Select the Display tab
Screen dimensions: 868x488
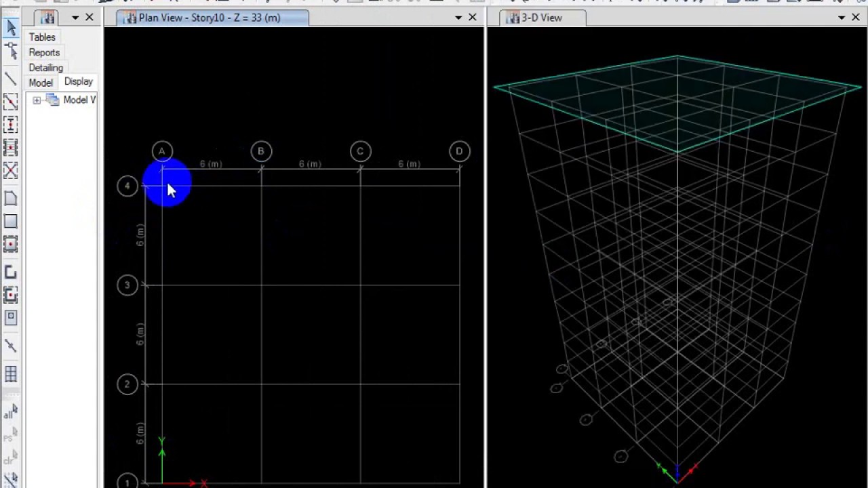click(79, 81)
